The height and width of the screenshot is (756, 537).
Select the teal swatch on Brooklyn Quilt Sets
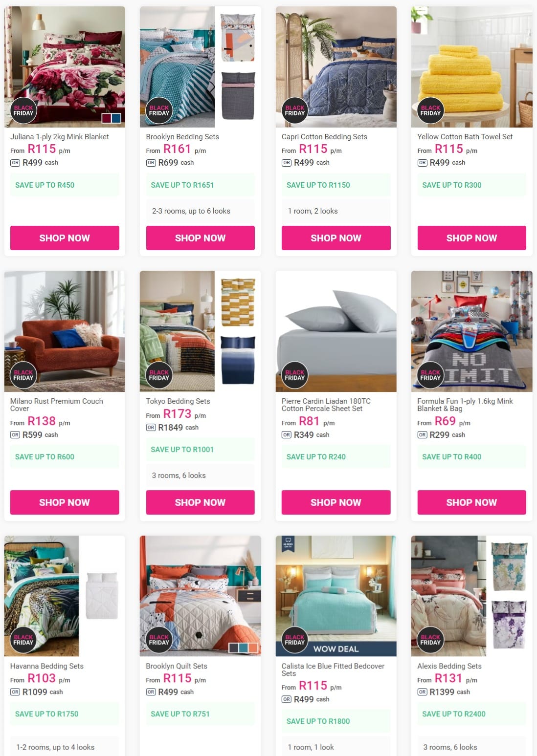[x=243, y=648]
